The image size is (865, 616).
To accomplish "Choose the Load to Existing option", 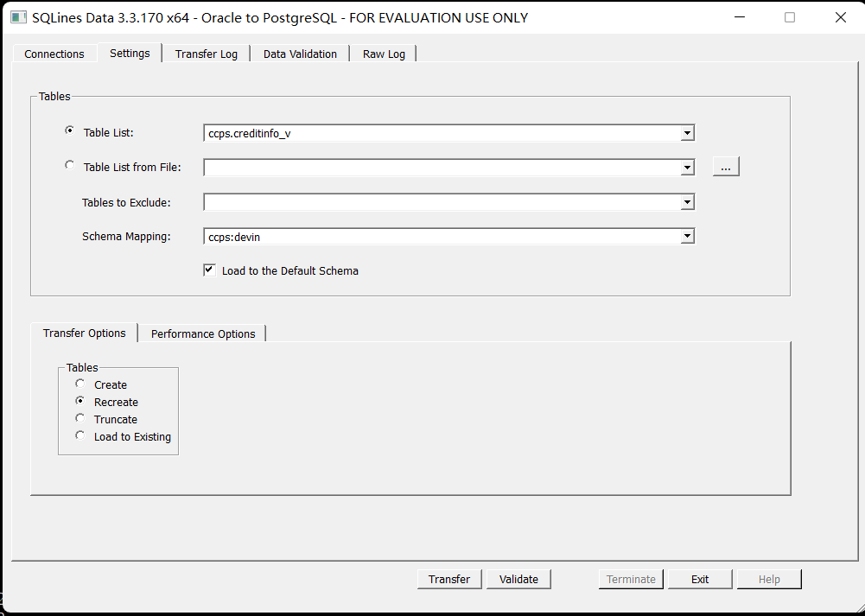I will 80,435.
